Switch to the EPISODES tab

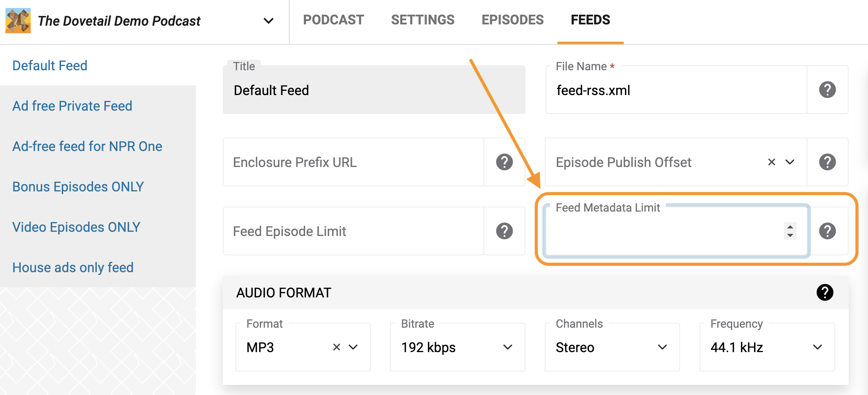[x=512, y=20]
